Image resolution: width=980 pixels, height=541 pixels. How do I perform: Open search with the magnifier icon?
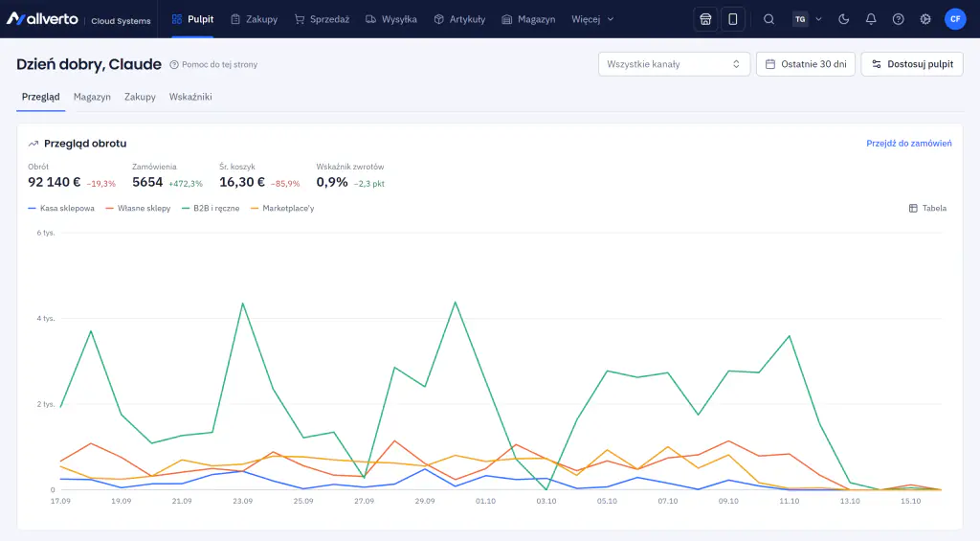point(768,19)
